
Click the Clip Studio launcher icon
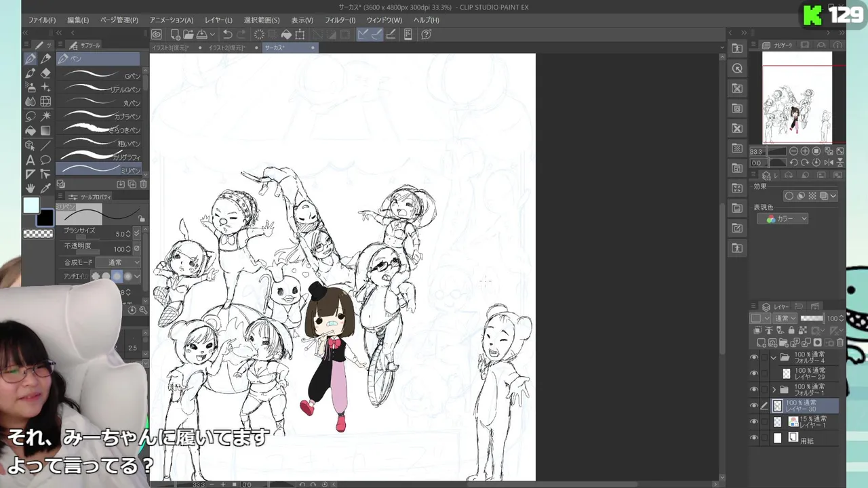[157, 35]
